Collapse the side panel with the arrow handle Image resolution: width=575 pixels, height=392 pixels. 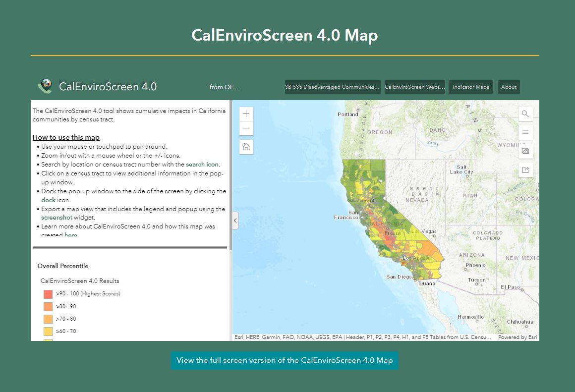[x=235, y=221]
